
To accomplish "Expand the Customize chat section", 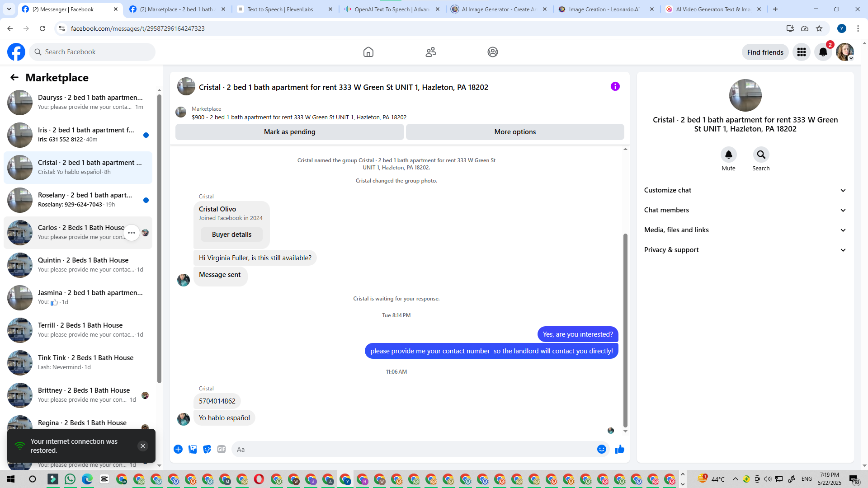I will (745, 190).
